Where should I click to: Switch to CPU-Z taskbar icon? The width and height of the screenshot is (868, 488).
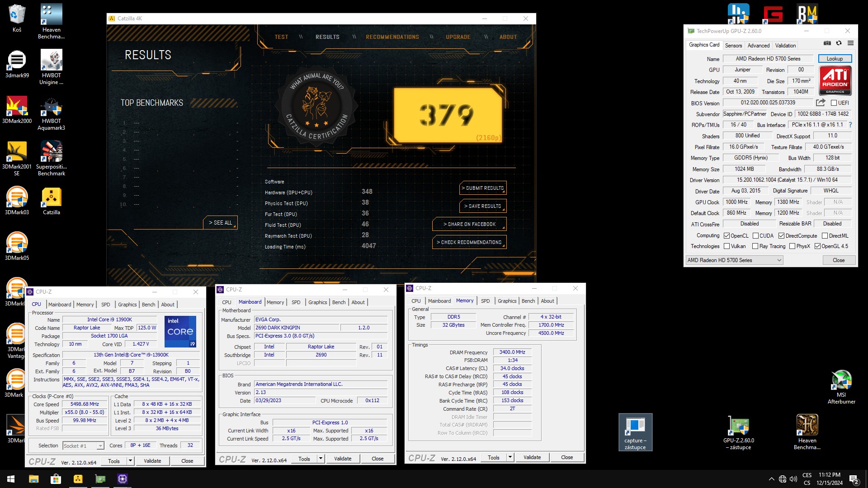122,479
